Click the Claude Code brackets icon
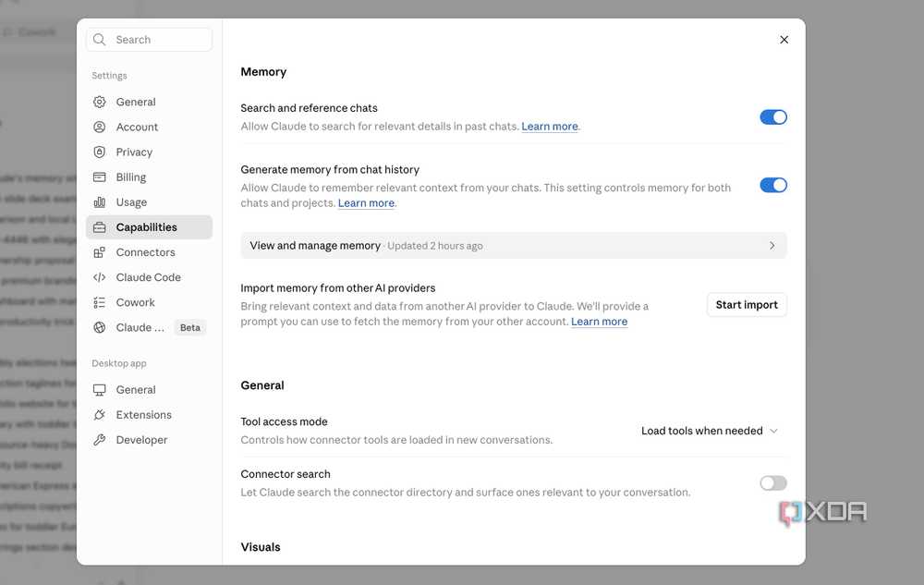This screenshot has width=924, height=585. coord(100,277)
